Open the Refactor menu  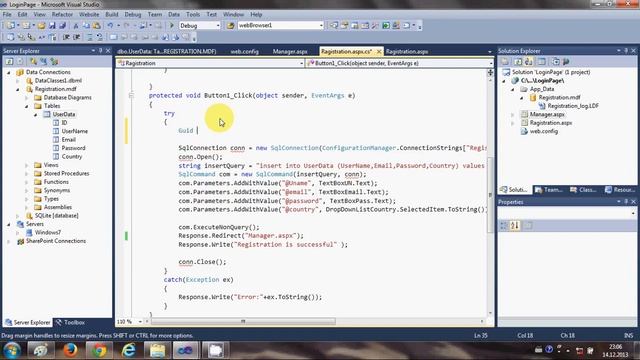(62, 14)
